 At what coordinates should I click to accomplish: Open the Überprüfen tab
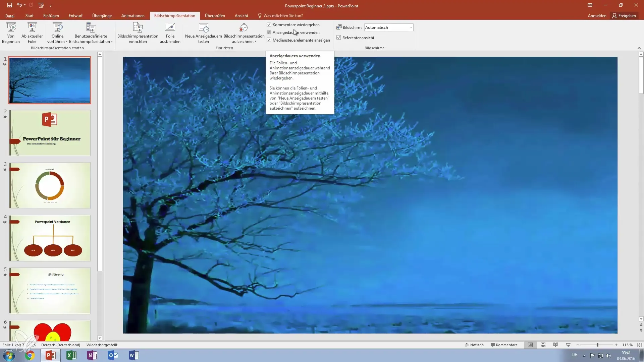(x=215, y=16)
